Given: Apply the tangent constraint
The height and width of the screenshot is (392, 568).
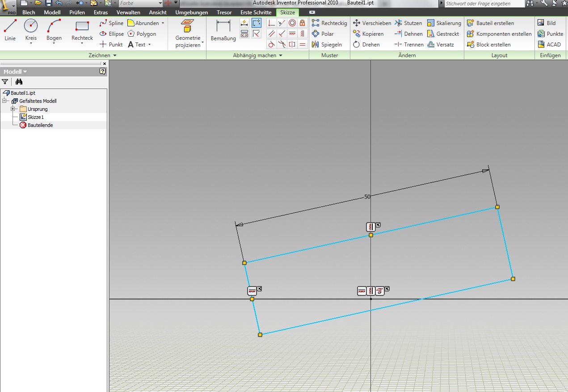Looking at the screenshot, I should [x=272, y=44].
